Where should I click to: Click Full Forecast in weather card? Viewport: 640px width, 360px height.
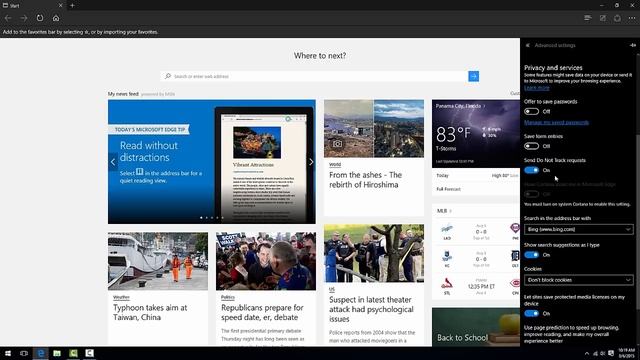point(448,189)
